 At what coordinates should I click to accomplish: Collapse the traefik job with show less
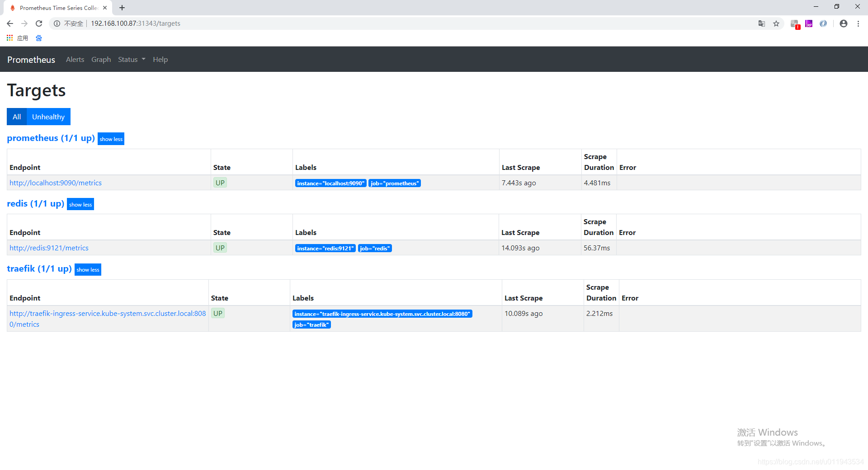pos(88,269)
